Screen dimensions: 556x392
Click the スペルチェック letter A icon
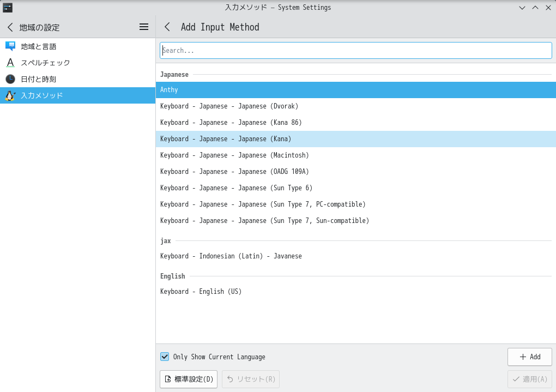pos(10,63)
